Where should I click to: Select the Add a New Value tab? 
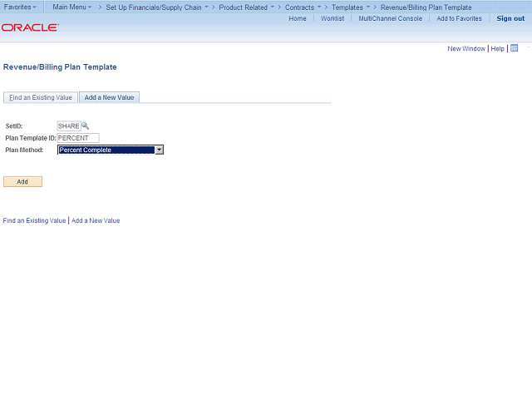(109, 97)
